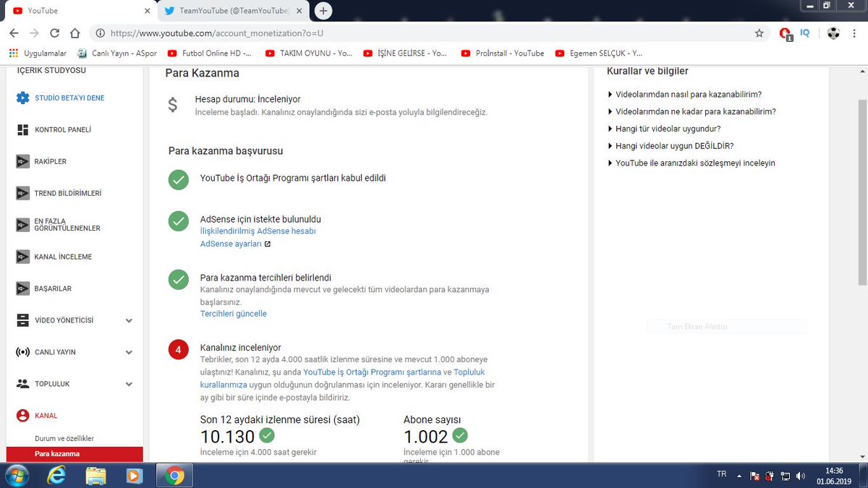
Task: Open Internet Explorer from the taskbar
Action: coord(56,476)
